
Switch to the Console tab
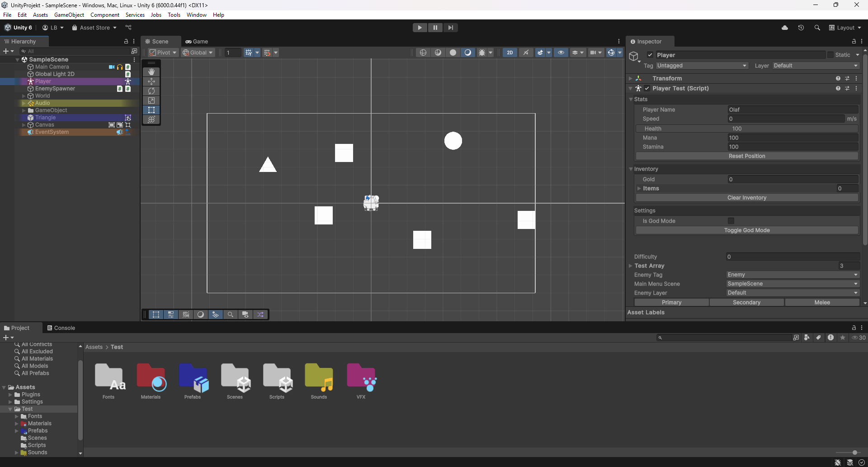[x=61, y=328]
